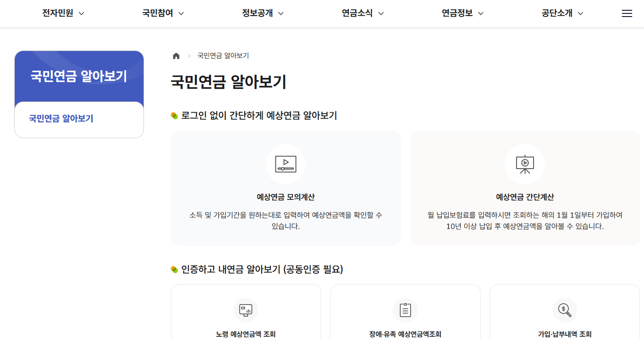Open the 예상연금 간단계산 card
The image size is (644, 339).
click(x=525, y=188)
